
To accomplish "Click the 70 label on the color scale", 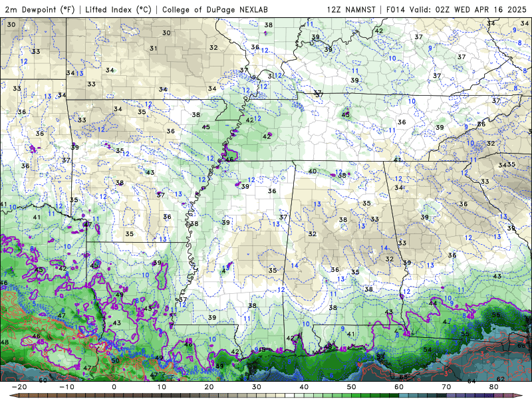I will [x=446, y=387].
